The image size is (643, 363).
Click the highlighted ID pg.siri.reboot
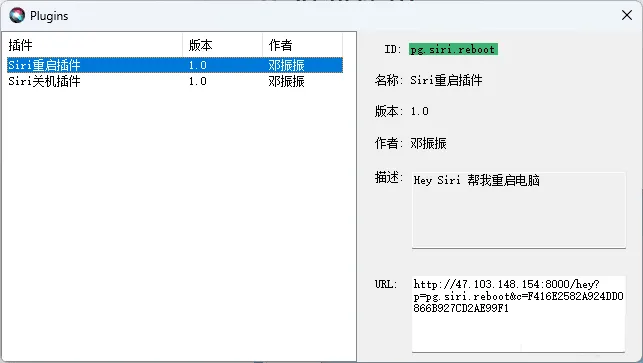tap(453, 49)
